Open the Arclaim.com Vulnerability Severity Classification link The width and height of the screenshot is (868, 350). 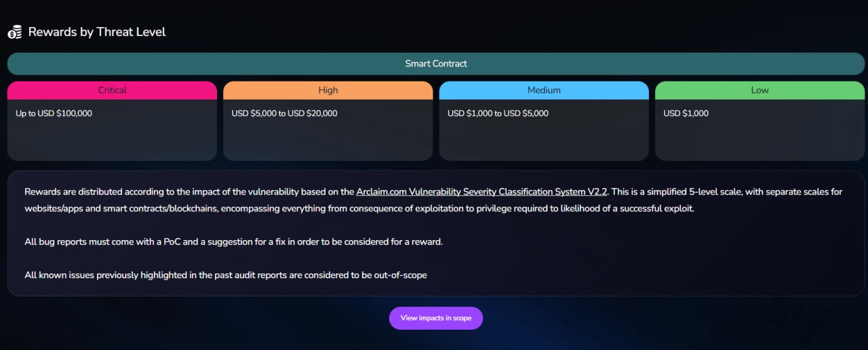(x=481, y=192)
